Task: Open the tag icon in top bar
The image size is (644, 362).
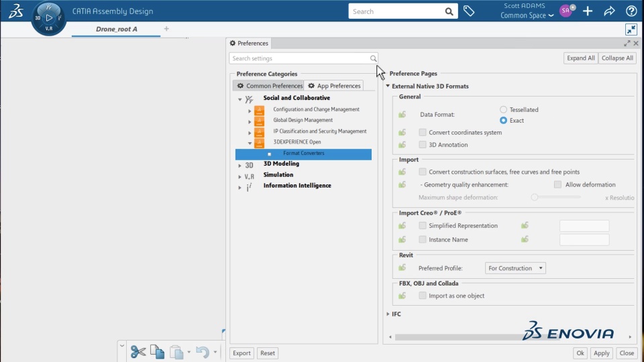Action: point(469,11)
